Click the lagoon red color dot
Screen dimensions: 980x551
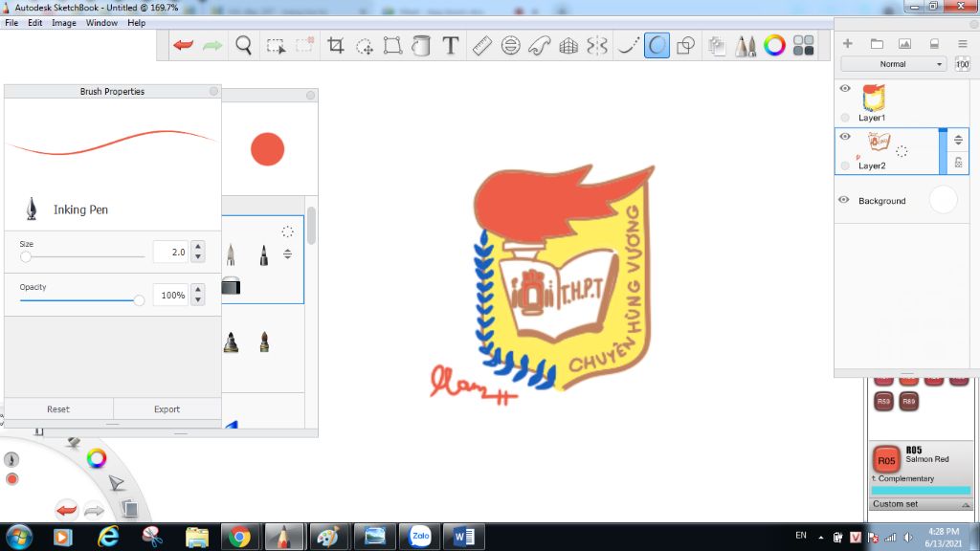[x=11, y=479]
